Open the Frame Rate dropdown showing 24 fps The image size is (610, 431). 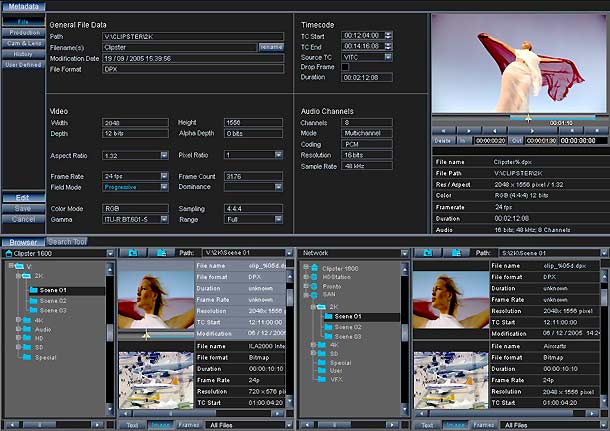[x=164, y=176]
